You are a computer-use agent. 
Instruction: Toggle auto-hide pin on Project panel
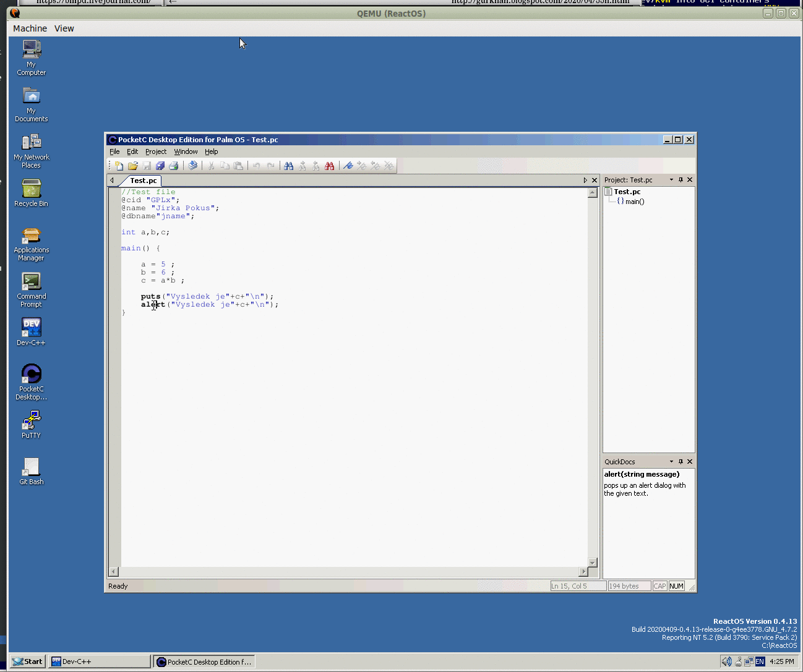click(x=681, y=180)
